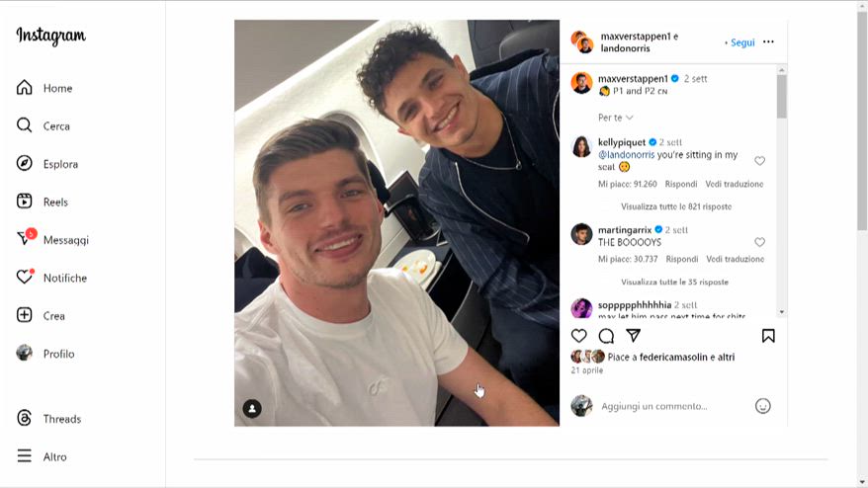Show tagged people icon on photo
868x488 pixels.
tap(252, 408)
